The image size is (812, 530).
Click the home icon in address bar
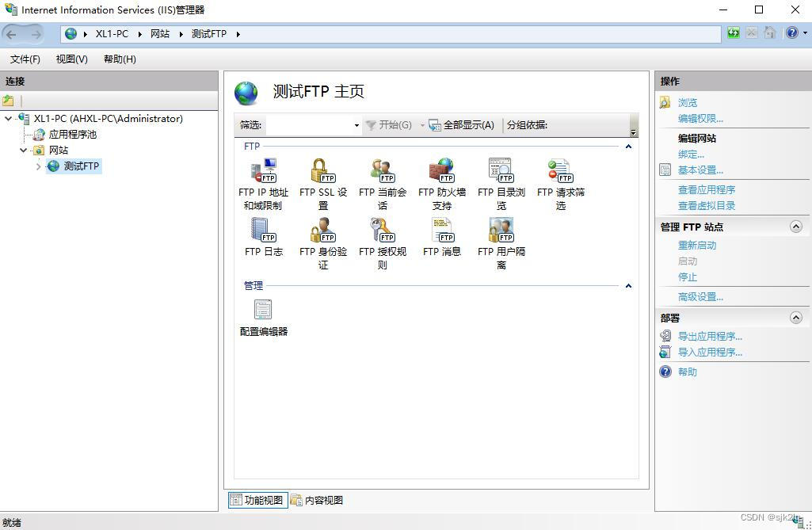pyautogui.click(x=770, y=33)
